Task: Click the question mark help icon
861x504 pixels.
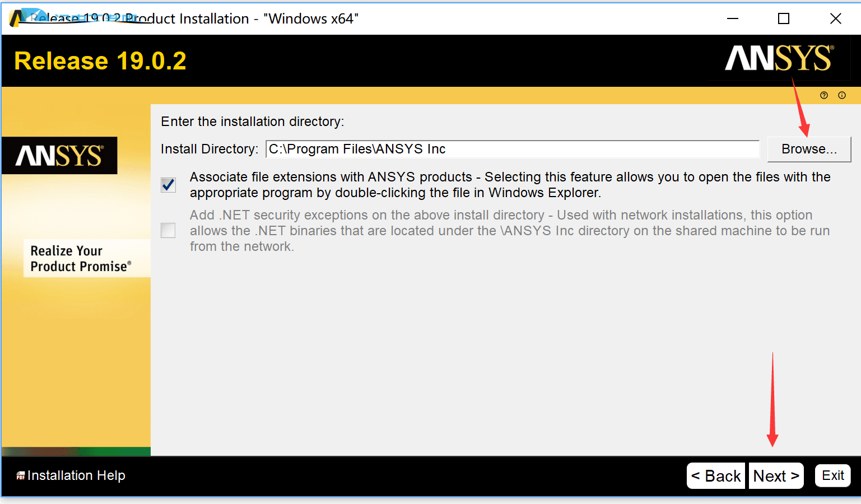Action: click(x=823, y=95)
